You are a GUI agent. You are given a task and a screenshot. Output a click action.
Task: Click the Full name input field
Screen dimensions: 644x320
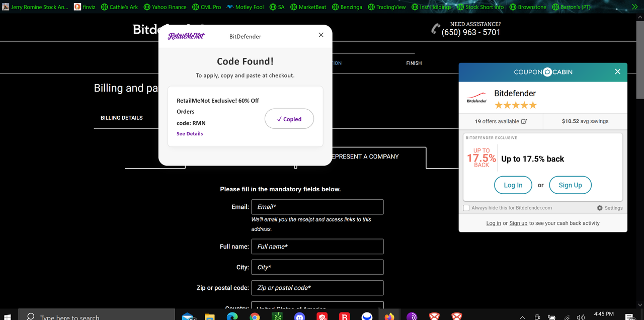tap(317, 247)
